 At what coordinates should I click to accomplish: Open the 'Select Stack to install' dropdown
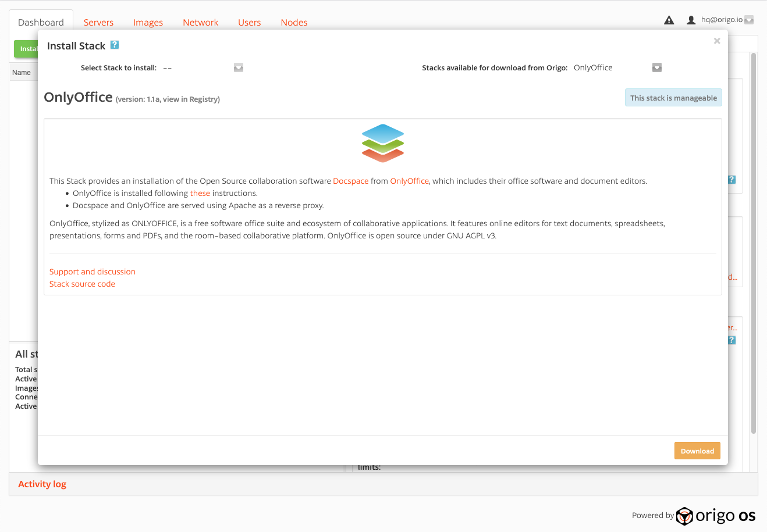[238, 68]
